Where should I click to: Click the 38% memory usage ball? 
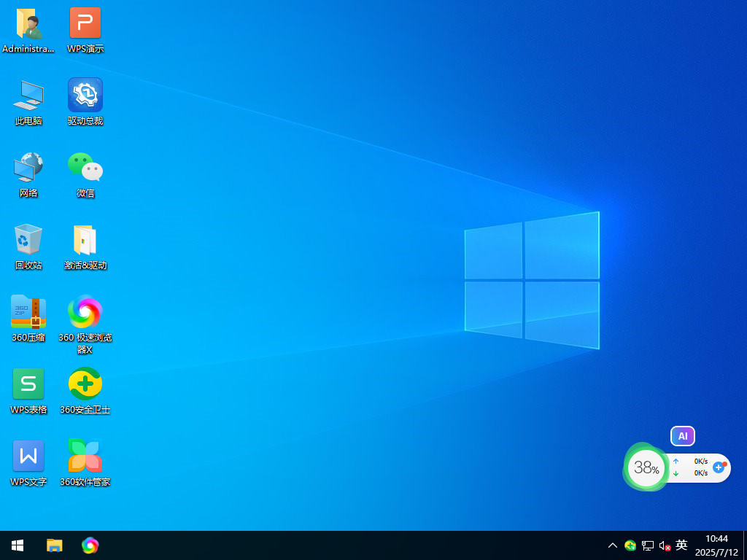[646, 467]
